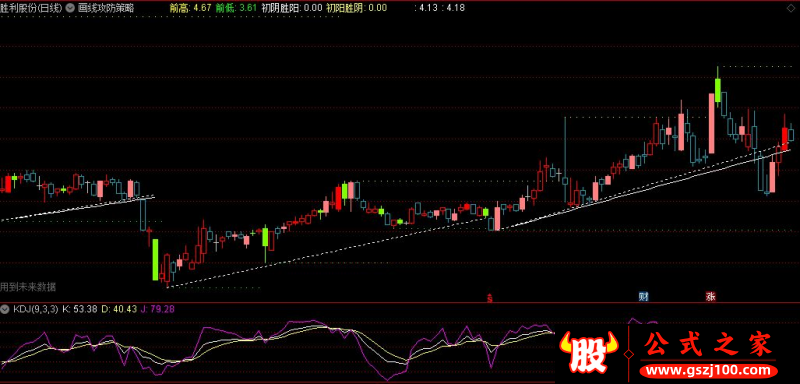800x384 pixels.
Task: Click the 前高: 4.67 readout
Action: point(190,8)
